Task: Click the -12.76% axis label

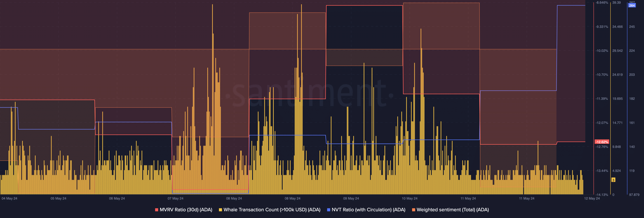Action: [x=602, y=147]
